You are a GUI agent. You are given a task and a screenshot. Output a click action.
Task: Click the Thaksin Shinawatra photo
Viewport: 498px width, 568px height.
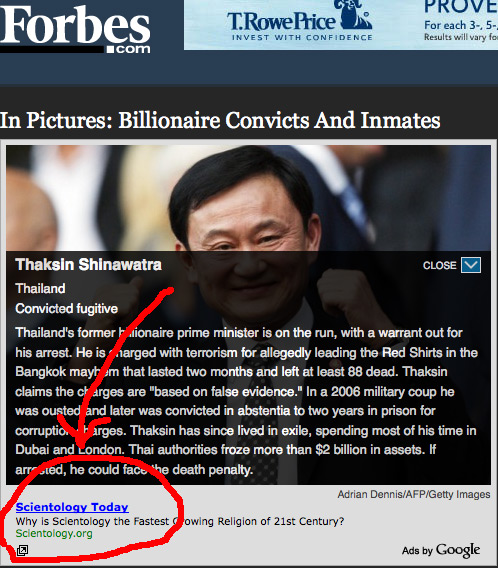click(248, 198)
